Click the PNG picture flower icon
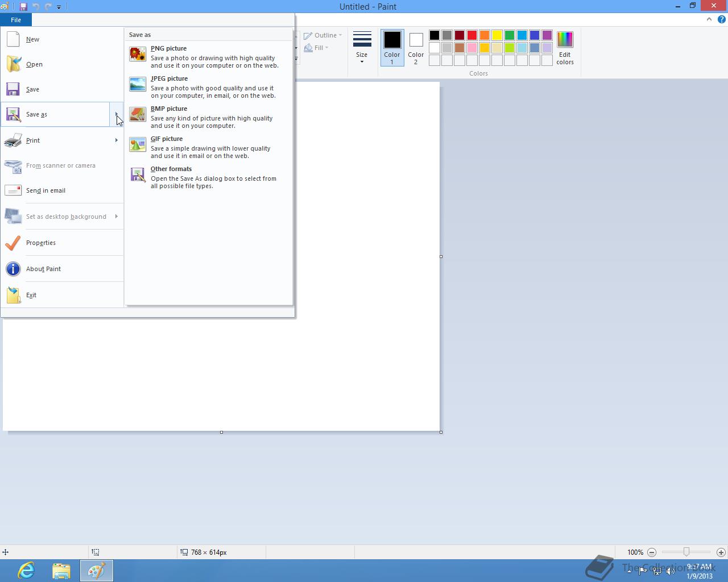This screenshot has height=582, width=728. click(x=138, y=55)
